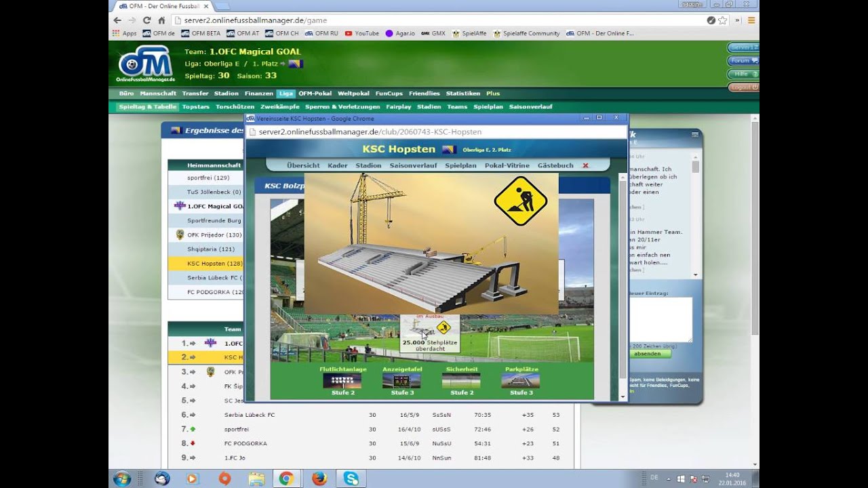868x488 pixels.
Task: Open the Anzeigetafel thumbnail
Action: pyautogui.click(x=401, y=380)
